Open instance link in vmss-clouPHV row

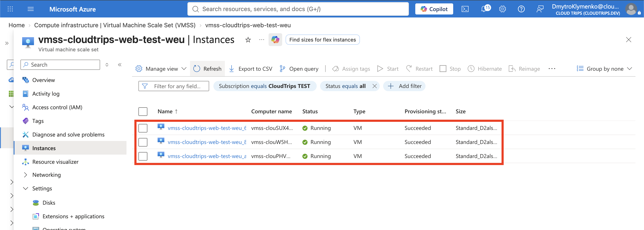(x=207, y=156)
